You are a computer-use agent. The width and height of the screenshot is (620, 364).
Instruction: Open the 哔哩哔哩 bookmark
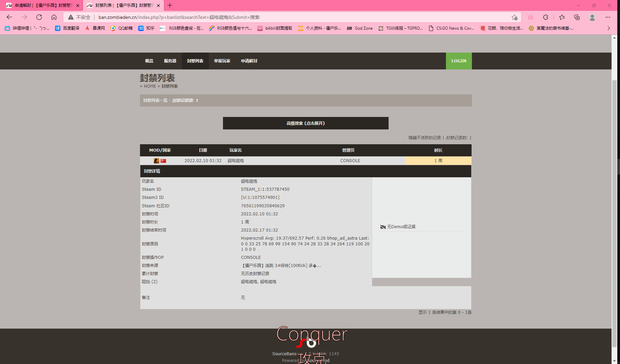click(x=27, y=28)
